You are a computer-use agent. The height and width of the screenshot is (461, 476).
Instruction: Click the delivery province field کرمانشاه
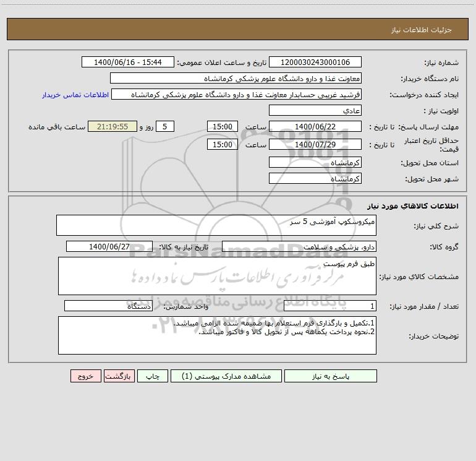point(315,162)
